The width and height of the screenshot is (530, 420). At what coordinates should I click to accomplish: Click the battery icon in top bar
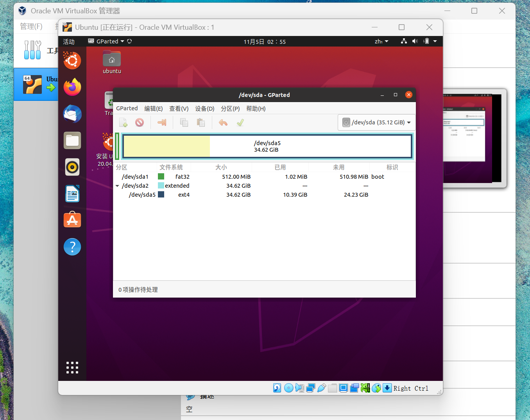(426, 41)
